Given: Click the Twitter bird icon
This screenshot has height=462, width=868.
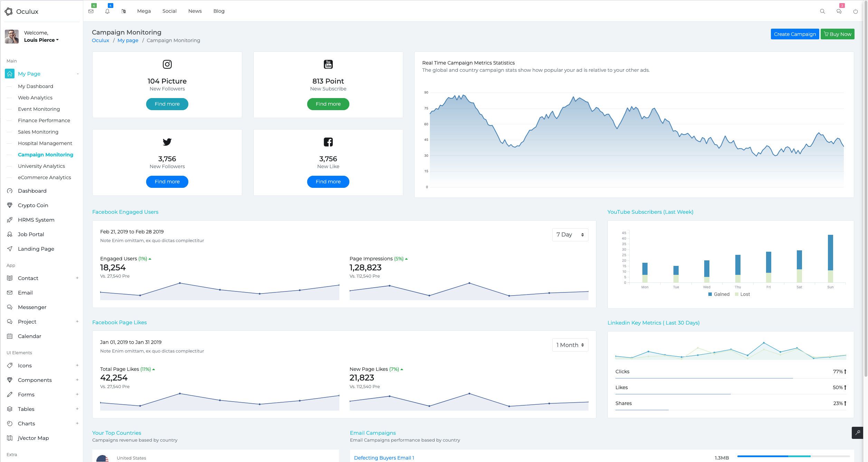Looking at the screenshot, I should (167, 142).
